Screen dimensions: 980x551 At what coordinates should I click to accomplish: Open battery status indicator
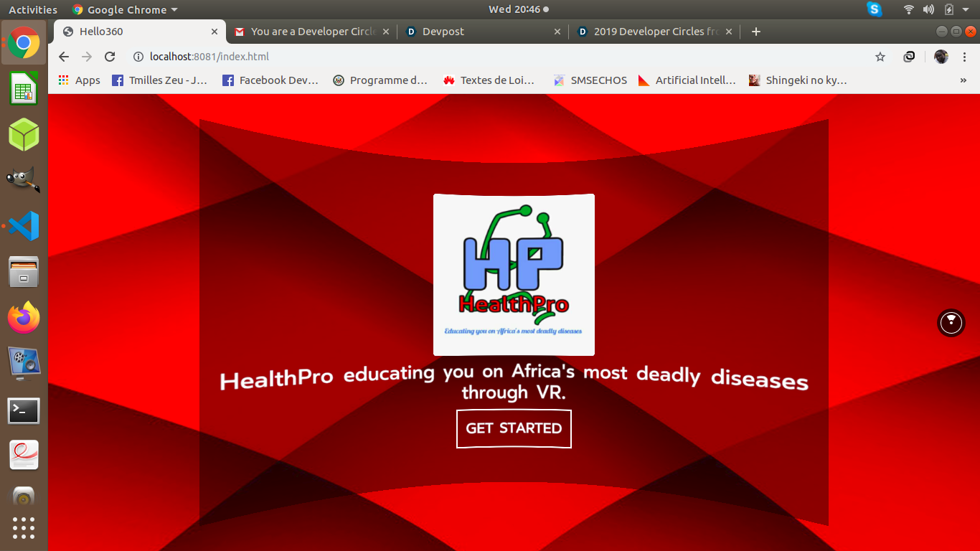point(949,9)
